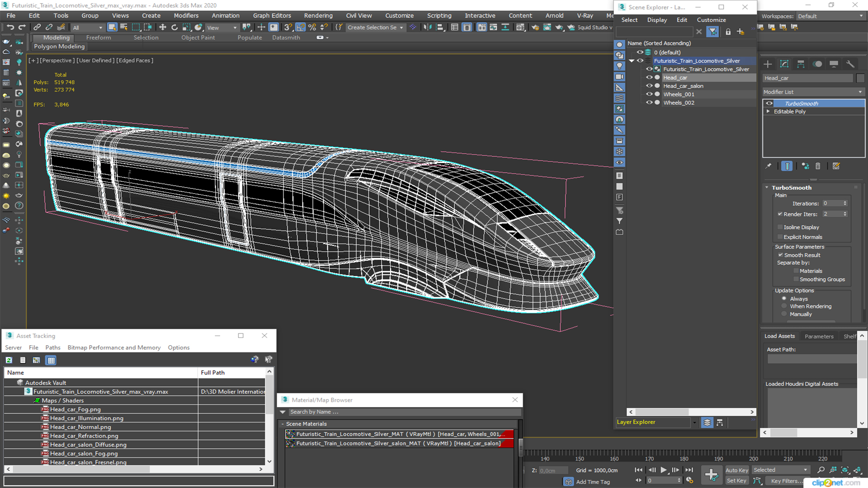Open Configure Modifier Sets icon
This screenshot has width=868, height=488.
point(836,166)
